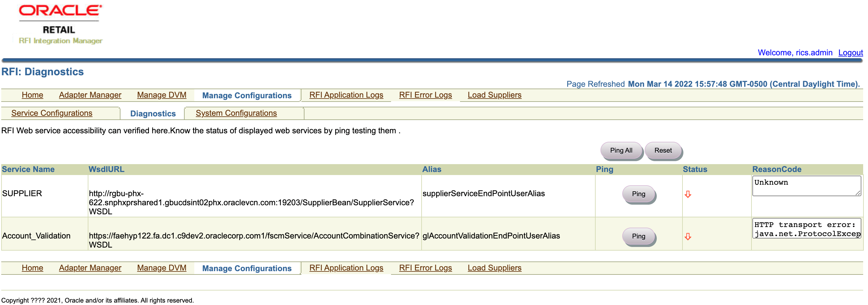This screenshot has height=305, width=868.
Task: Click the resize handle of the Unknown reason box
Action: click(x=858, y=193)
